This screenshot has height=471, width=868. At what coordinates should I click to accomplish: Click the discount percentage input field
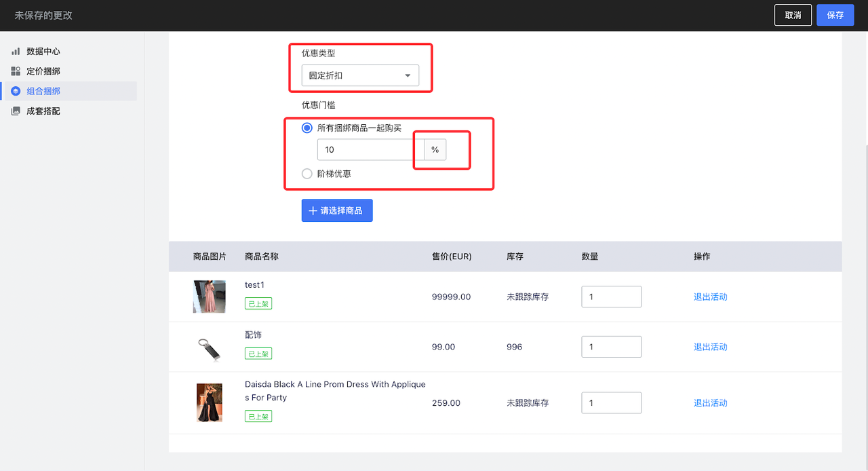click(x=370, y=149)
